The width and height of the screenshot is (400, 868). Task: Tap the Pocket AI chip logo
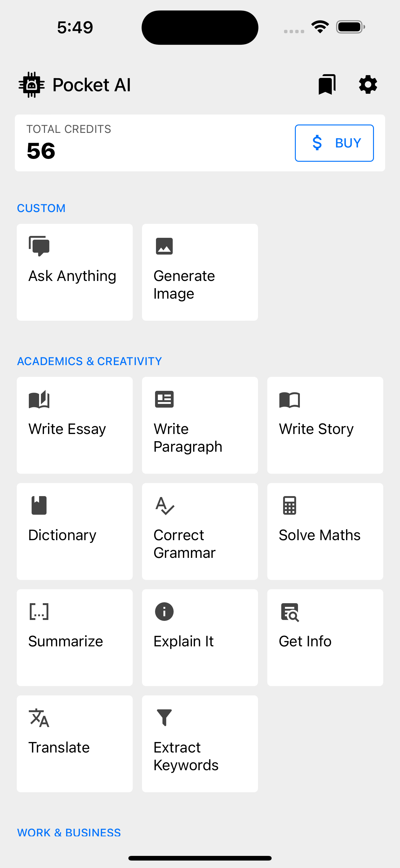[x=31, y=84]
